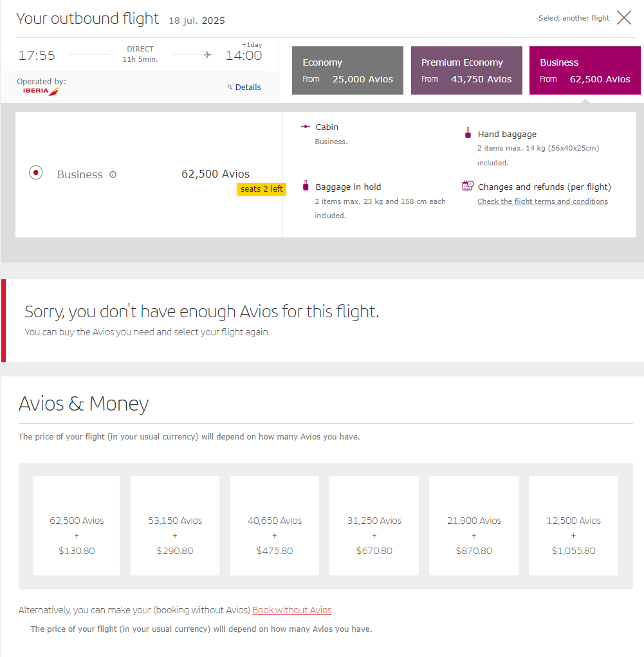The image size is (644, 657).
Task: Click the Cabin seat icon
Action: 306,127
